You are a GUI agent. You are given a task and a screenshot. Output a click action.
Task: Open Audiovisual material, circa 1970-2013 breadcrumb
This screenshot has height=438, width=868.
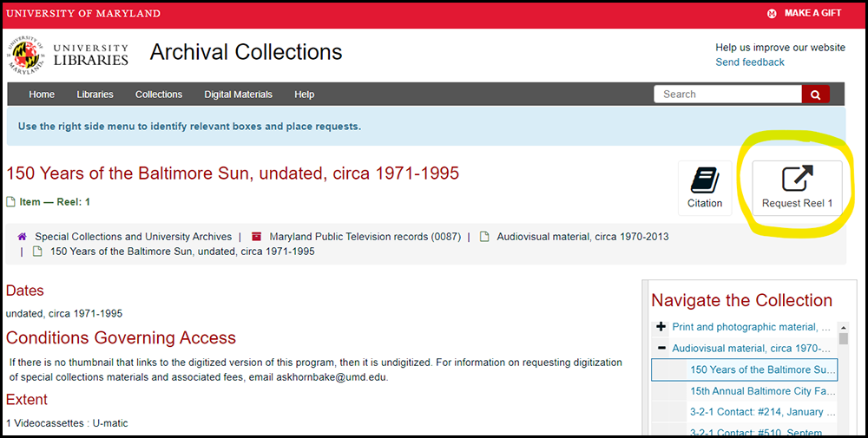[x=582, y=237]
